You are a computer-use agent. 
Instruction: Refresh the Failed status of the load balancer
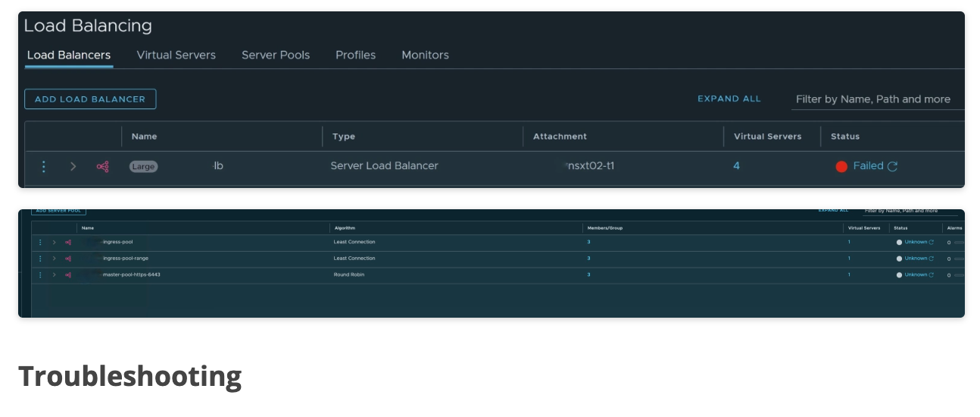click(x=893, y=166)
